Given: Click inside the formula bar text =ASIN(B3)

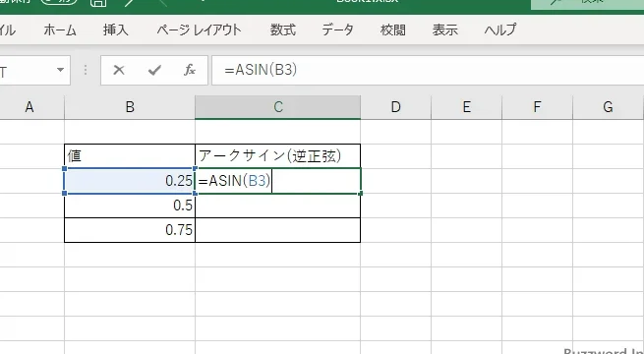Looking at the screenshot, I should click(261, 70).
